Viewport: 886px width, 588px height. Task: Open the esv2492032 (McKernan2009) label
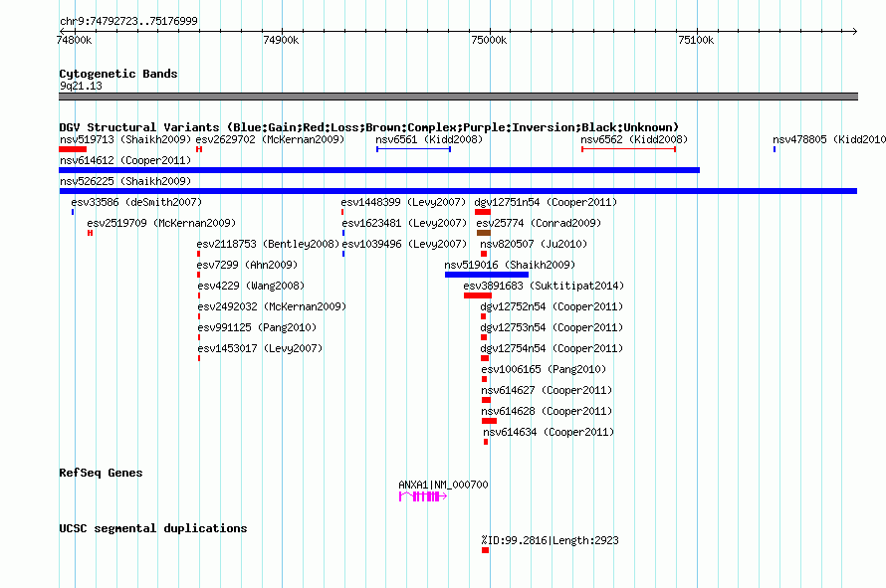point(272,306)
